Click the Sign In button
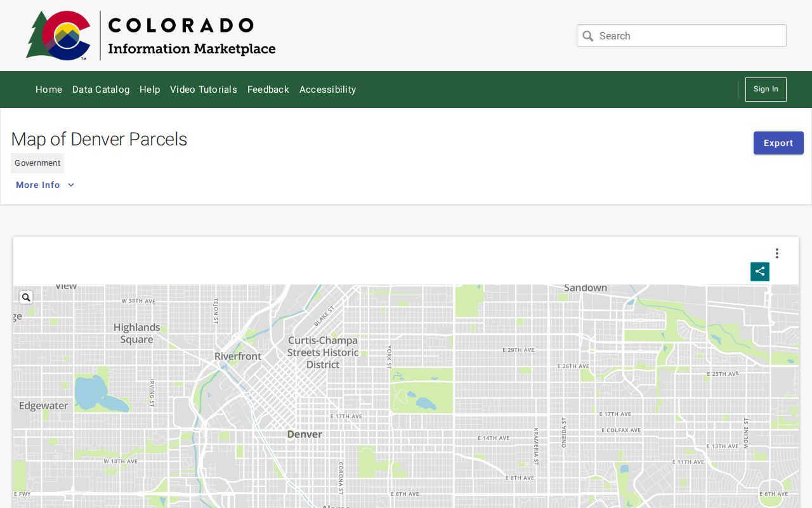The width and height of the screenshot is (812, 508). [766, 90]
